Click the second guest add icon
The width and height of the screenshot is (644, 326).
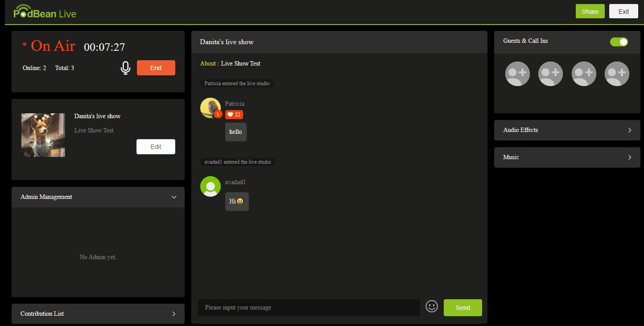click(550, 74)
